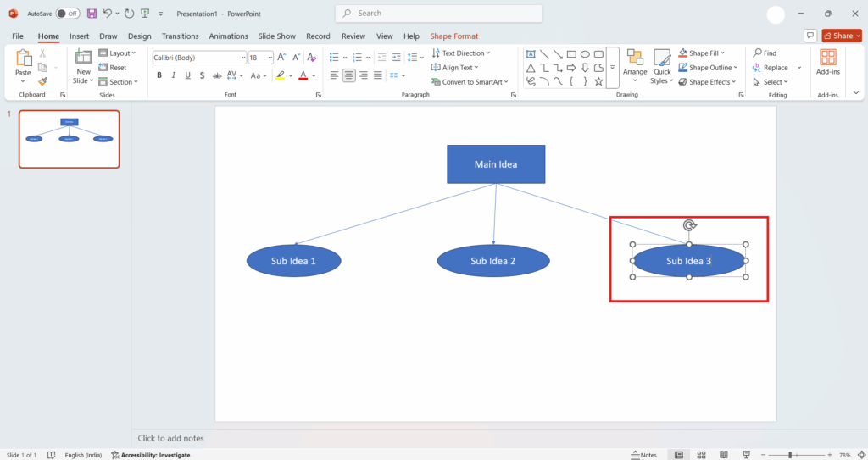This screenshot has width=868, height=460.
Task: Toggle the Notes pane button
Action: (x=644, y=455)
